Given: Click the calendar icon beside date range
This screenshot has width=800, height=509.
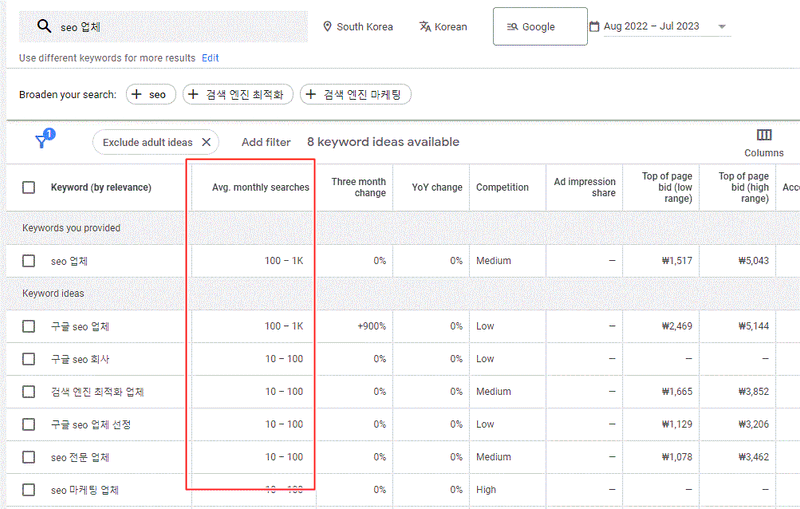Looking at the screenshot, I should click(x=594, y=27).
